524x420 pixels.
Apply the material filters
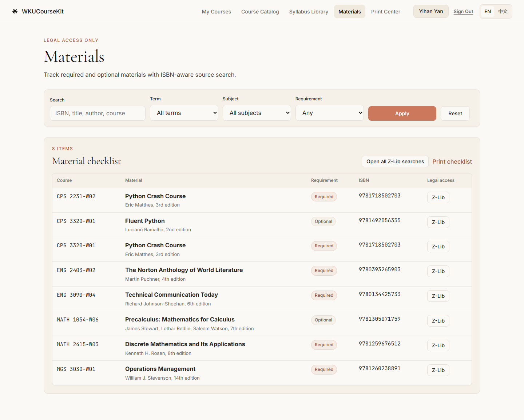(402, 113)
